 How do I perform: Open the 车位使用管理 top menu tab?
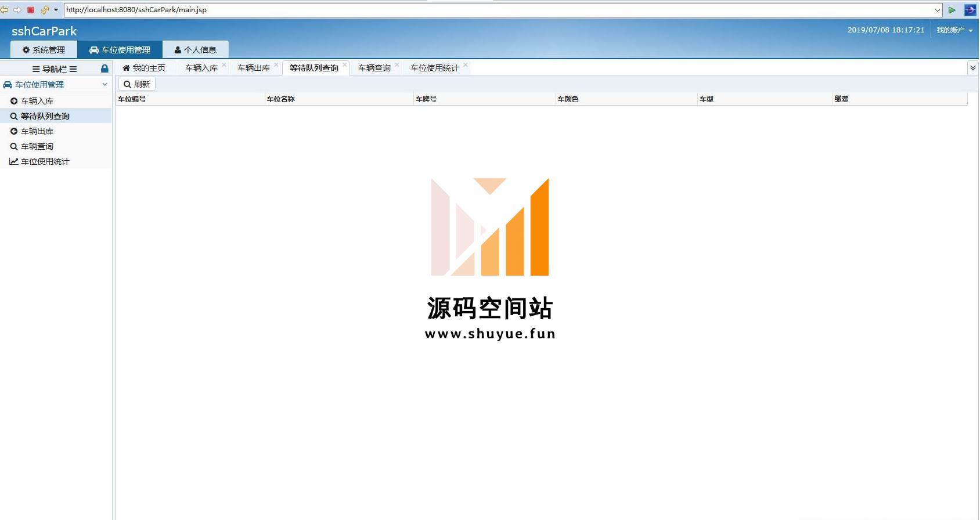[120, 50]
